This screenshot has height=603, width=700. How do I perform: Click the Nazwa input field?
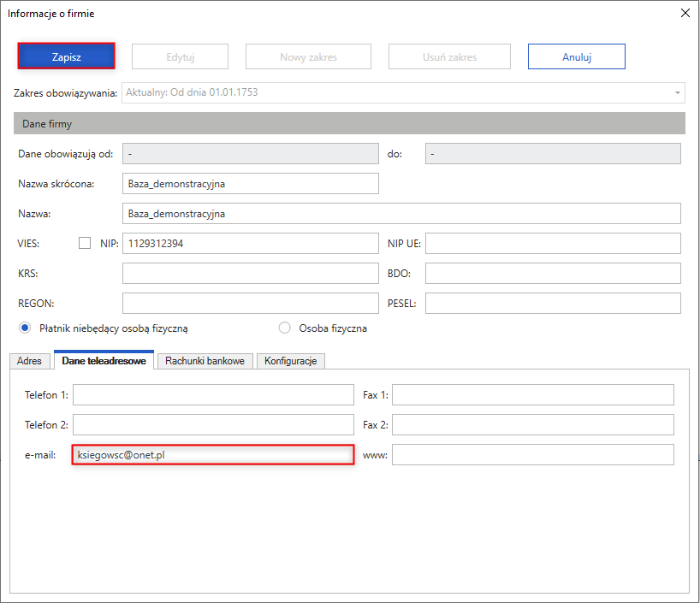tap(401, 213)
